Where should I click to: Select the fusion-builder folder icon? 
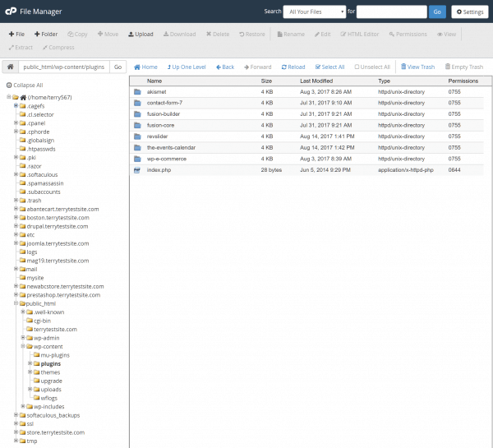click(x=137, y=114)
